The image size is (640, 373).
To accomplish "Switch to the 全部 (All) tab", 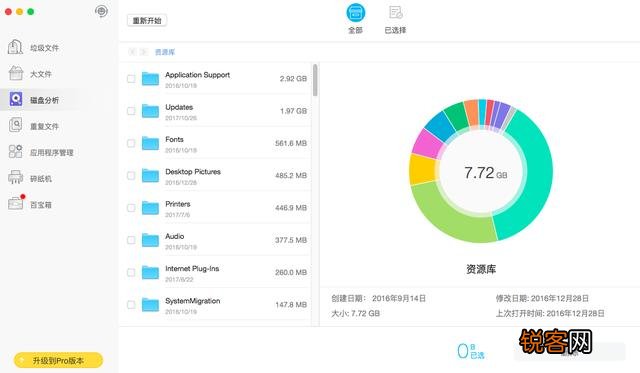I will 356,18.
